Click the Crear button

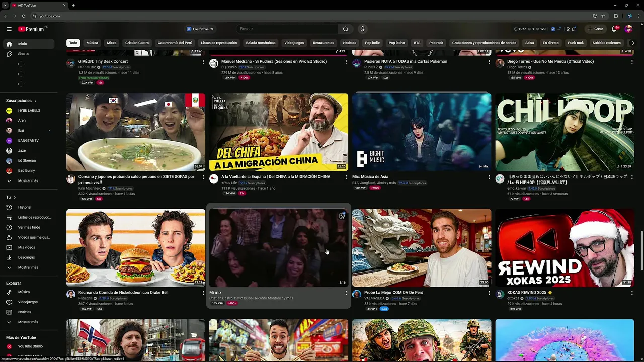595,29
